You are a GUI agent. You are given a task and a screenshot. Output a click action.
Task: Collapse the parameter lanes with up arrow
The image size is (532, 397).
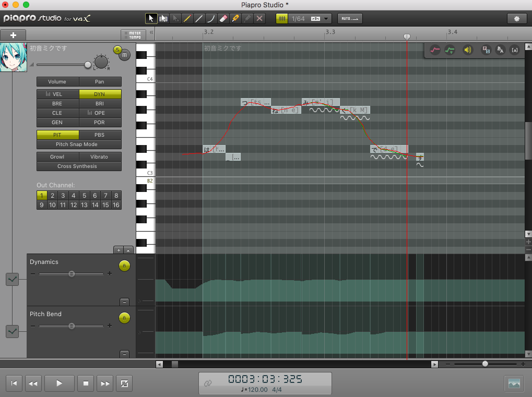(x=128, y=250)
